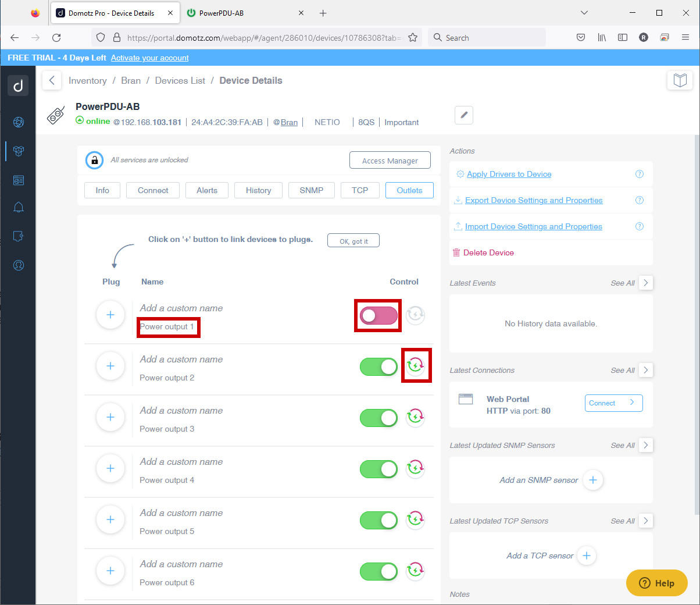Open the user account sidebar icon
700x605 pixels.
19,265
